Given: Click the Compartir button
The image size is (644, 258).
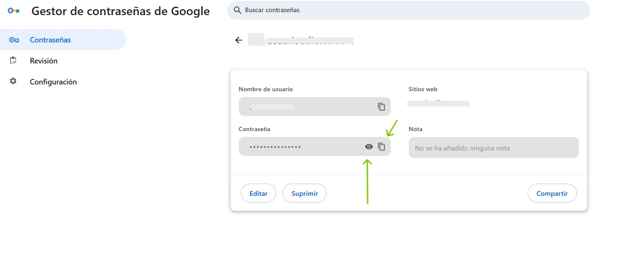Looking at the screenshot, I should [x=552, y=193].
